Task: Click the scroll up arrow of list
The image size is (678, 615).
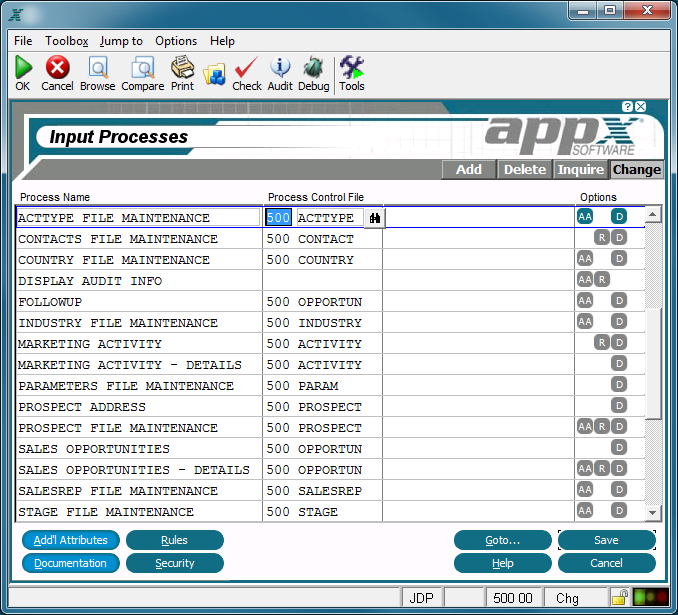Action: click(x=653, y=214)
